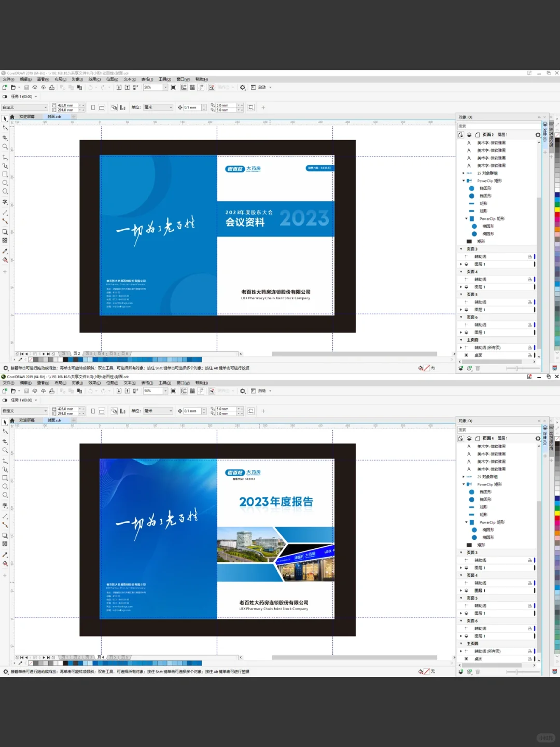560x747 pixels.
Task: Set landscape orientation in 页面 2 window
Action: 102,107
